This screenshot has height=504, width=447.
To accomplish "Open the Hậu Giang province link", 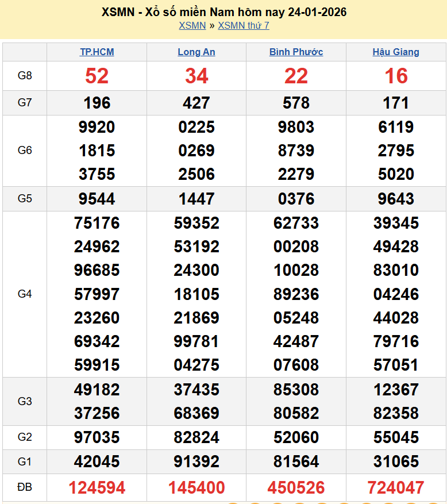I will [396, 52].
